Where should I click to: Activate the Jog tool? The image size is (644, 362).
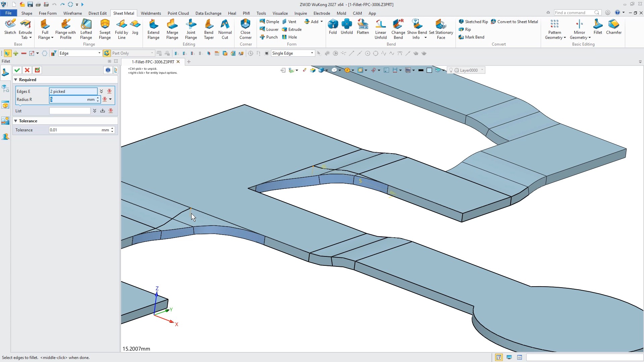pos(135,27)
